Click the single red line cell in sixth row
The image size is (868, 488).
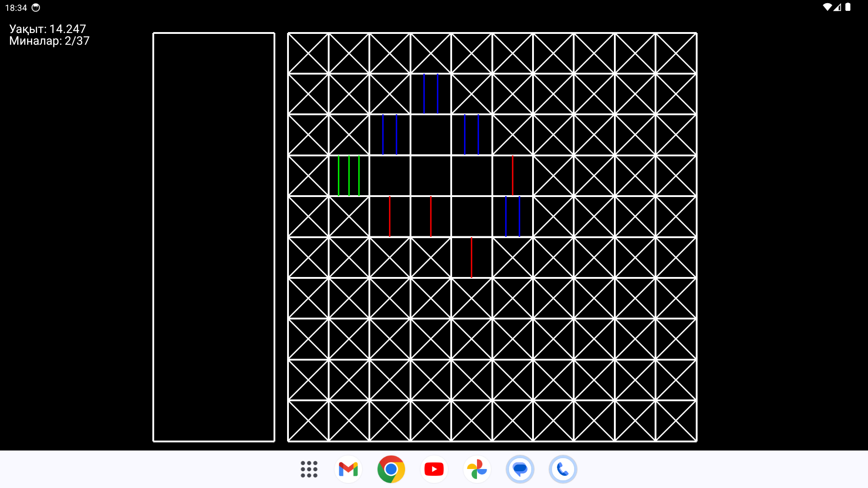472,258
